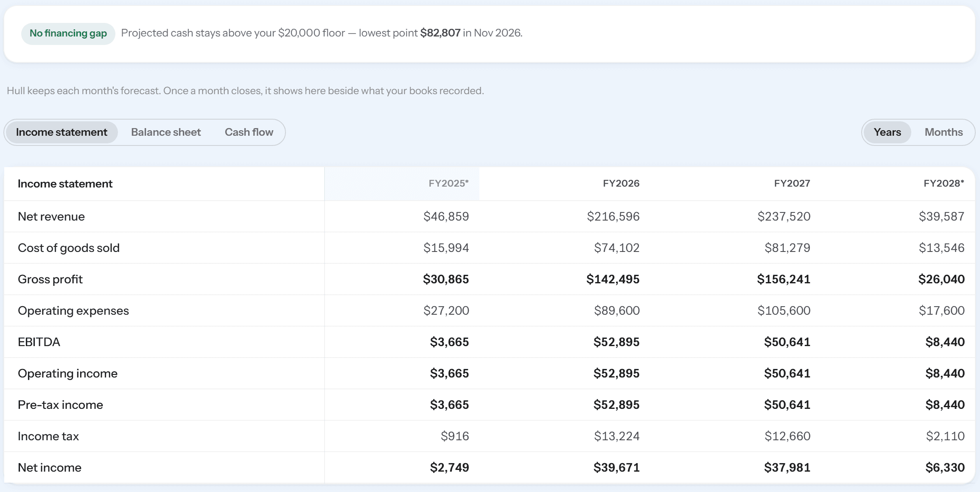The image size is (980, 492).
Task: Click net income value $37,981
Action: [787, 467]
